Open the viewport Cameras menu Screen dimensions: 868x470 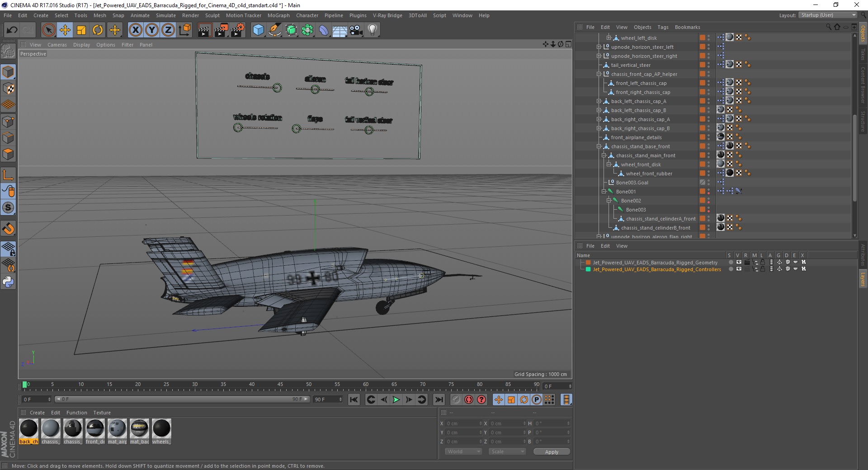coord(57,45)
